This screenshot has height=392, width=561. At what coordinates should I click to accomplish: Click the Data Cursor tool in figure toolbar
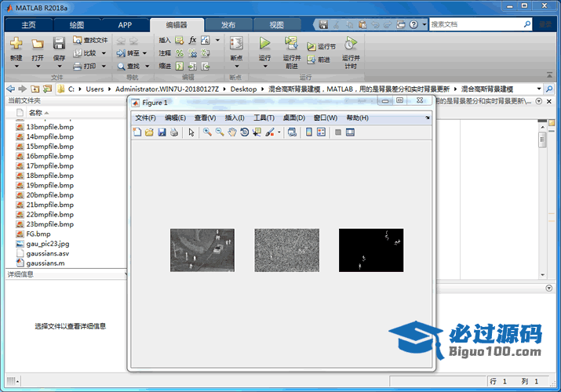pos(257,132)
